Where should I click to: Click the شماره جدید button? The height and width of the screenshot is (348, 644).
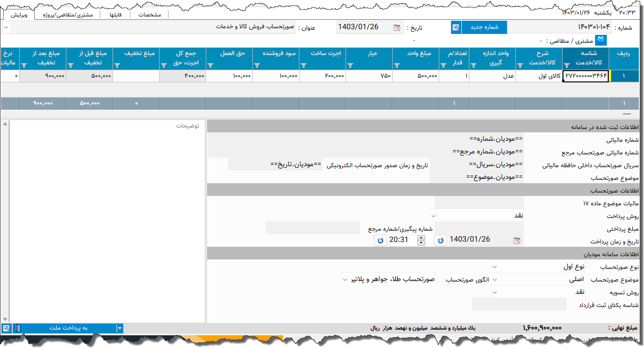(x=484, y=27)
